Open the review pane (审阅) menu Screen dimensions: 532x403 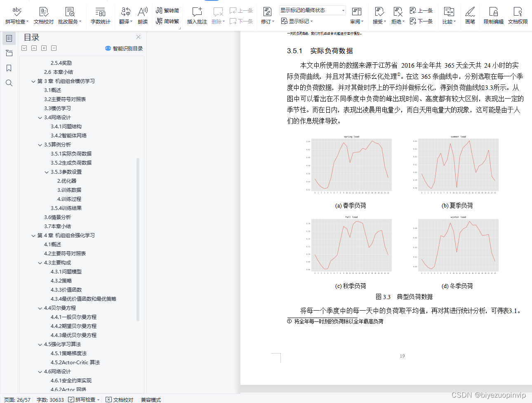click(x=357, y=16)
